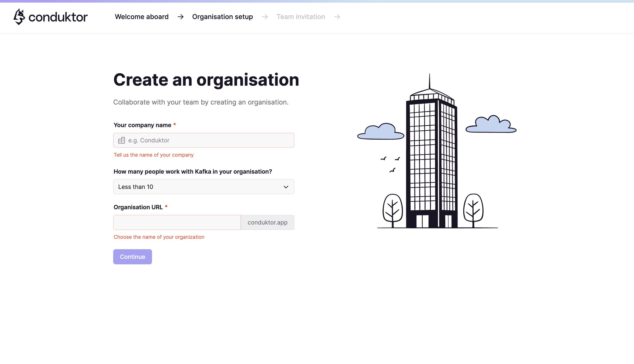
Task: Click 'Tell us the name of your company' error
Action: pyautogui.click(x=153, y=155)
